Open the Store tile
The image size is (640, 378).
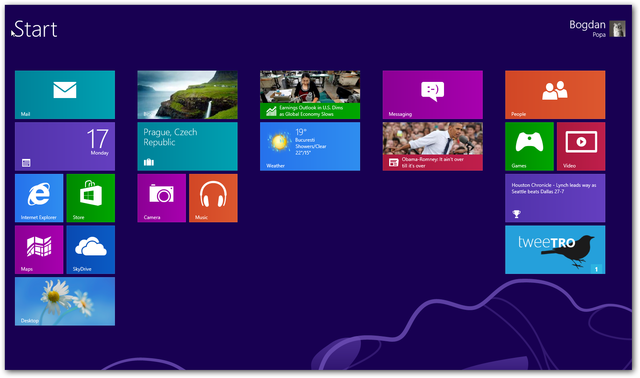pyautogui.click(x=91, y=198)
